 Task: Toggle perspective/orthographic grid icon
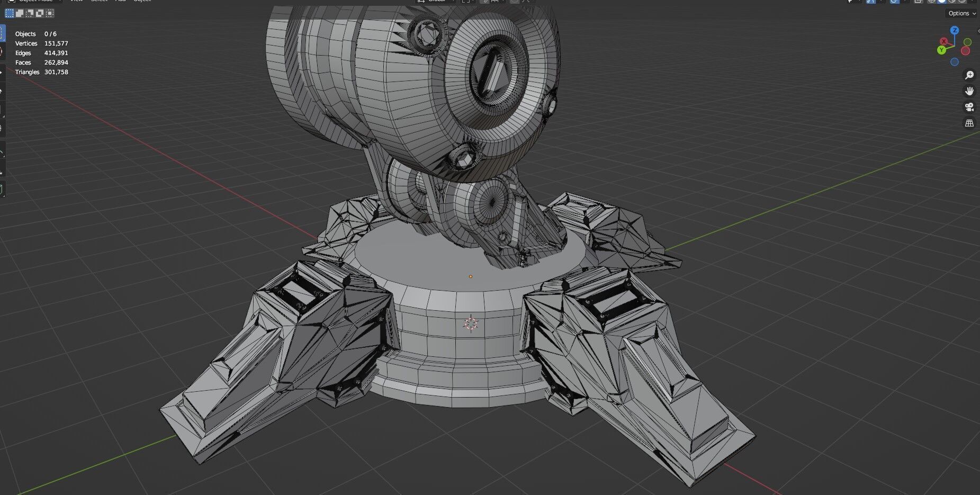click(x=969, y=123)
